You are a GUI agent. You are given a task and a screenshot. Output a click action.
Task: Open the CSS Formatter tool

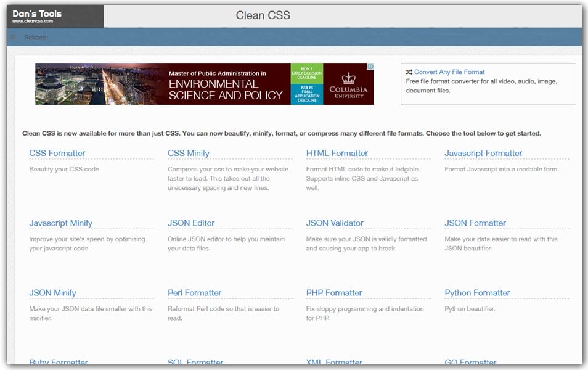(x=57, y=153)
